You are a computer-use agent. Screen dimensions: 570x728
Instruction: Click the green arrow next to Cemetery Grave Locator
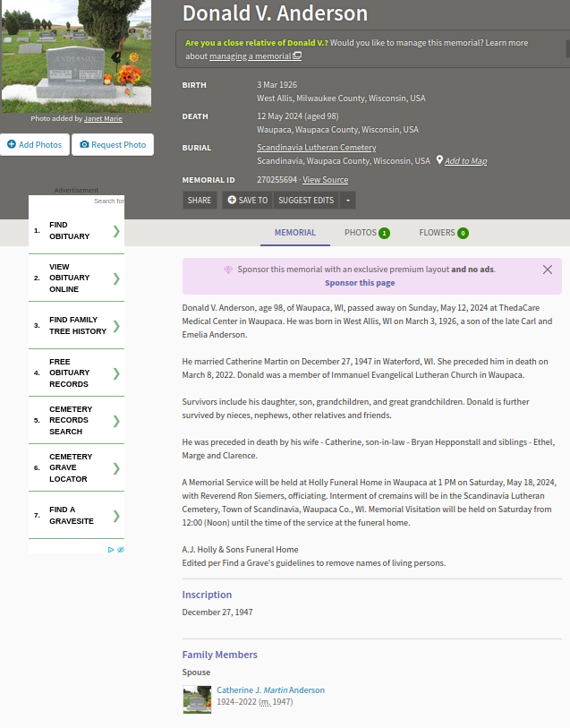(115, 467)
